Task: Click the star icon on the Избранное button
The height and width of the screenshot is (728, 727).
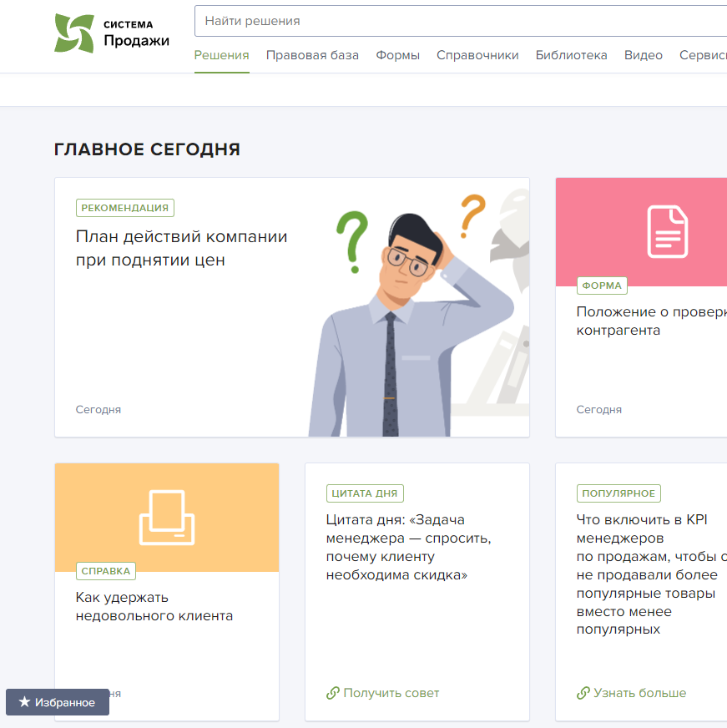Action: coord(24,702)
